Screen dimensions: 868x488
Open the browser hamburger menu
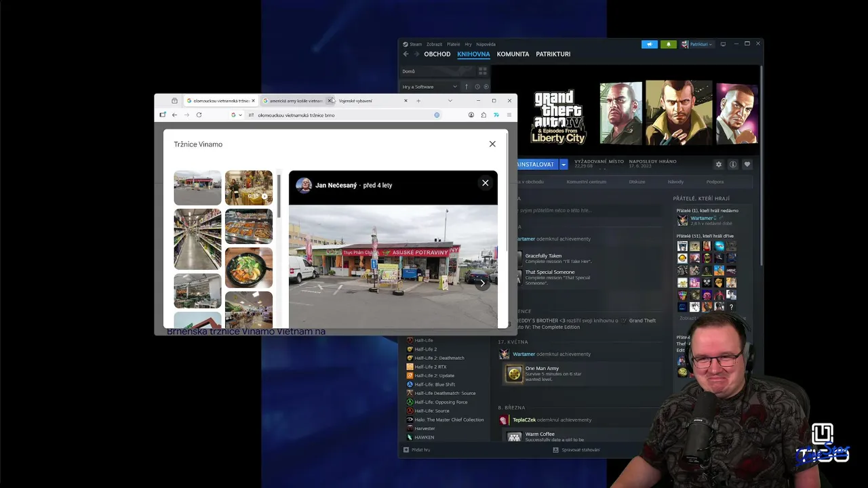click(x=508, y=115)
